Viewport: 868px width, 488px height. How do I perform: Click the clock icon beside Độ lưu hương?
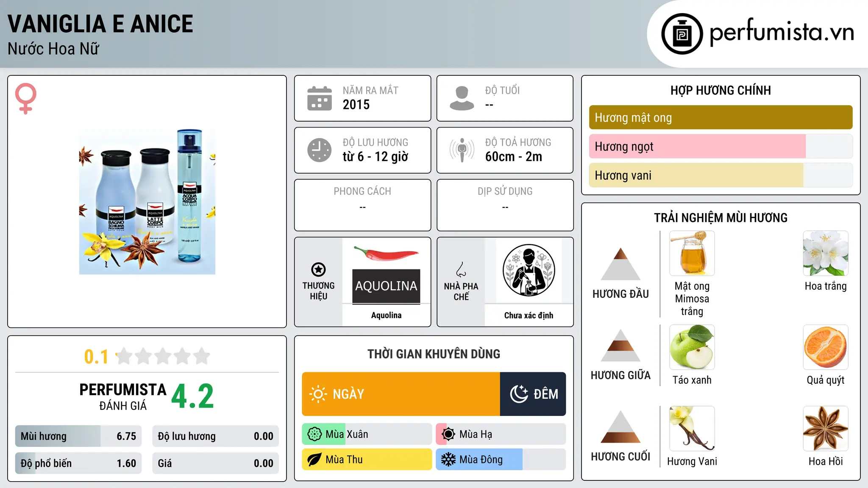[320, 150]
